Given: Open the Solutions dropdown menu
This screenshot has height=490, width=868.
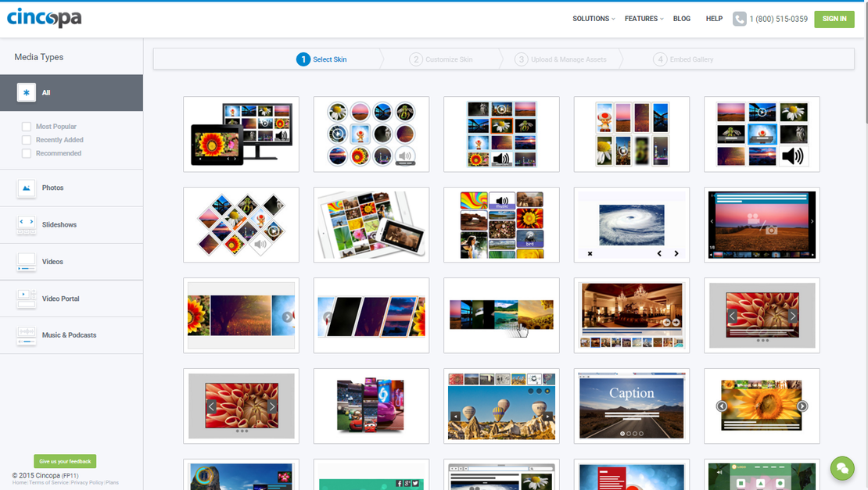Looking at the screenshot, I should coord(593,19).
